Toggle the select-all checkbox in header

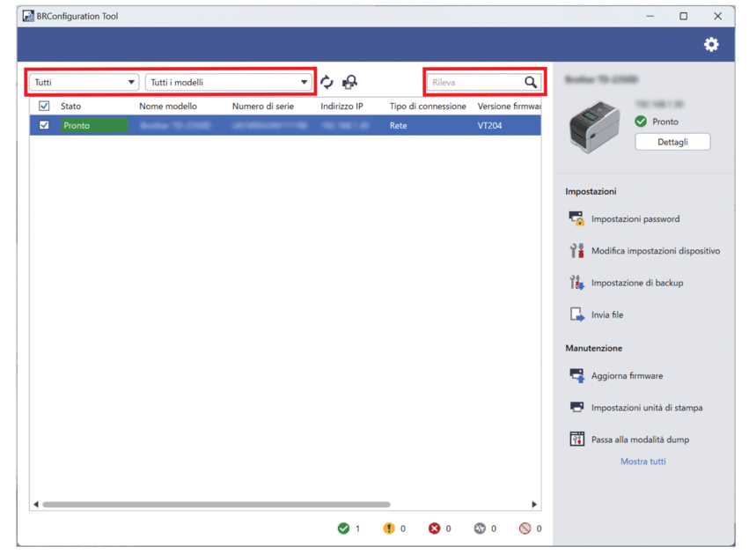tap(44, 106)
